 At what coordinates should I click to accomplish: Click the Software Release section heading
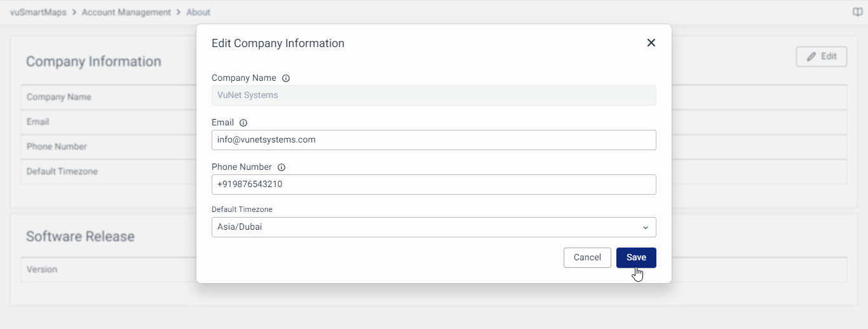(80, 236)
